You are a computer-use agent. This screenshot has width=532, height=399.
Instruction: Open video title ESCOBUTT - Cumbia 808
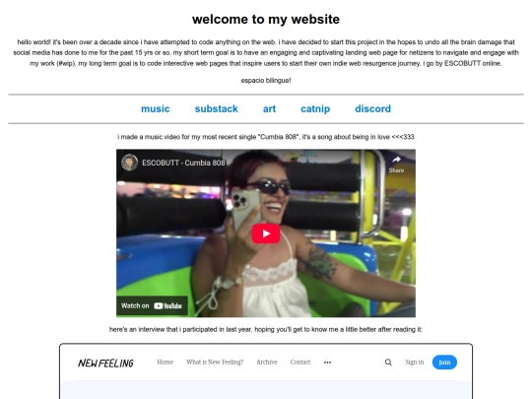[x=183, y=163]
